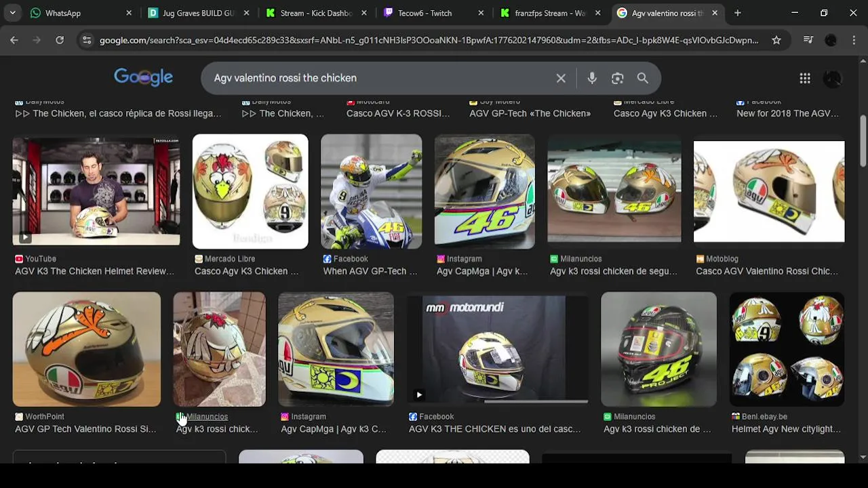Open WorthPoint AGV GP Tech helmet image
Viewport: 868px width, 488px height.
click(x=87, y=350)
